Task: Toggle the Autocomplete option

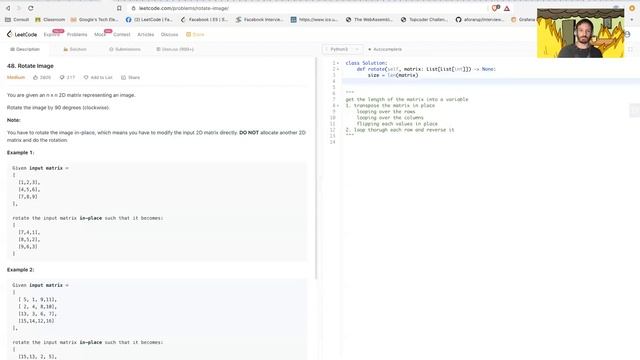Action: (x=385, y=49)
